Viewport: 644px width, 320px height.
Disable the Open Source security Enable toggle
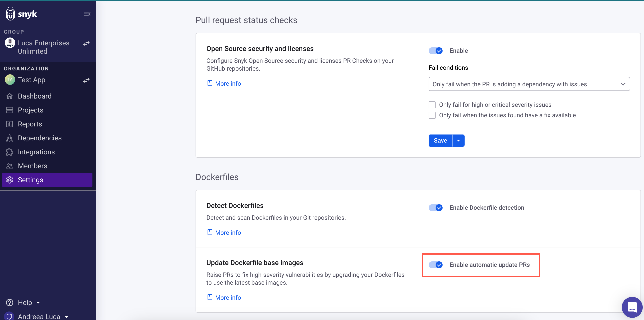coord(435,51)
